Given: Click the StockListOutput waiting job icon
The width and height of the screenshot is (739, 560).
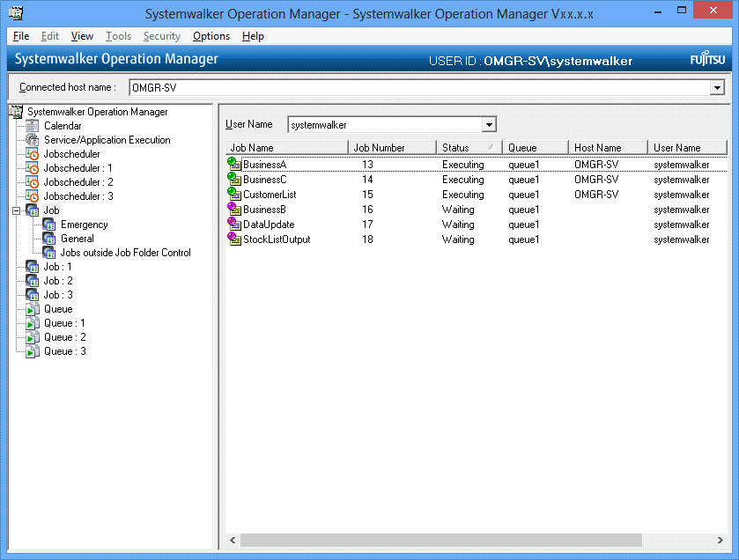Looking at the screenshot, I should coord(234,239).
